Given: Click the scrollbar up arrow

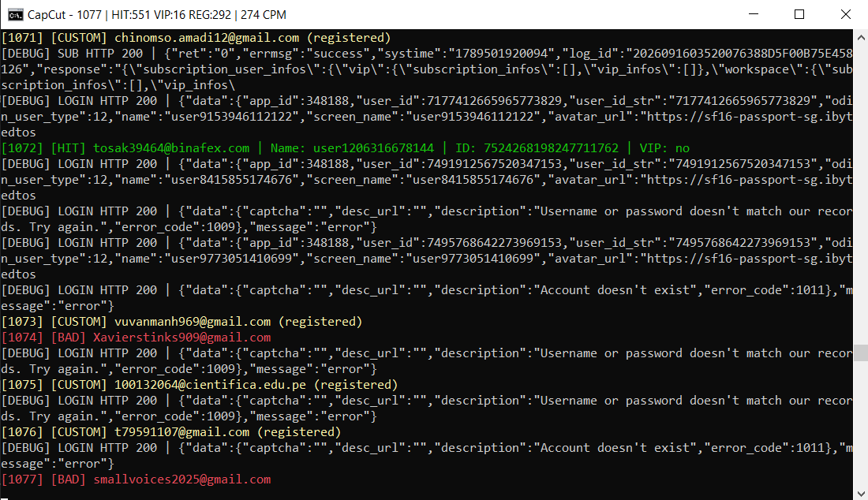Looking at the screenshot, I should pos(861,38).
